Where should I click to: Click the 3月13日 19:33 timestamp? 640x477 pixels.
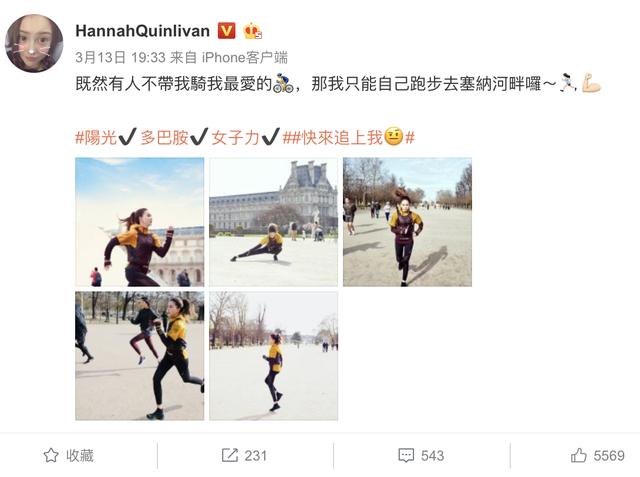click(x=120, y=58)
